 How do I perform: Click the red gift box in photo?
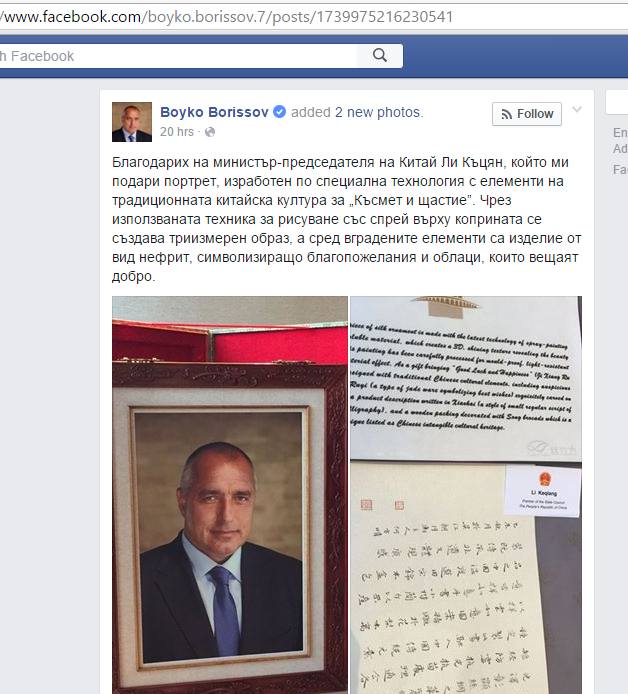click(230, 342)
